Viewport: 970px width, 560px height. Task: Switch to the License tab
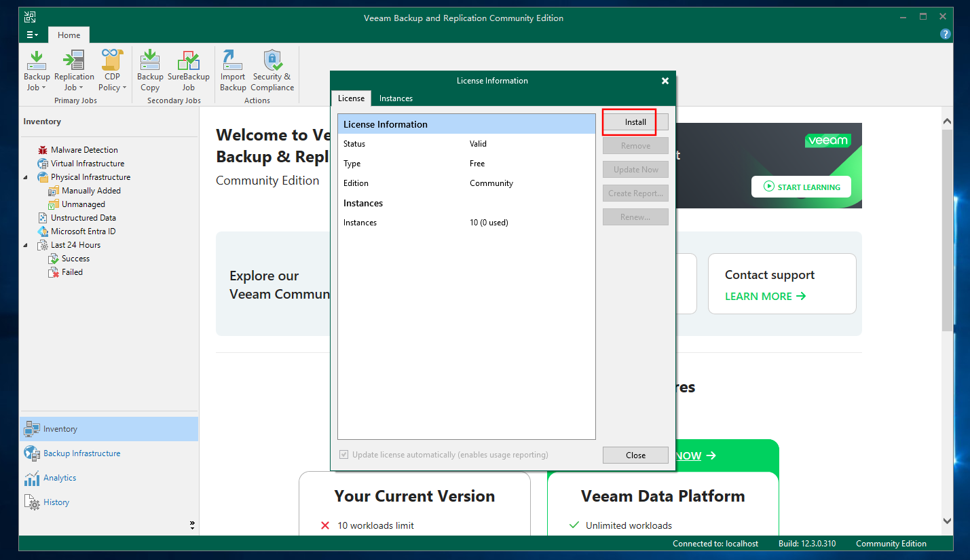pyautogui.click(x=351, y=98)
